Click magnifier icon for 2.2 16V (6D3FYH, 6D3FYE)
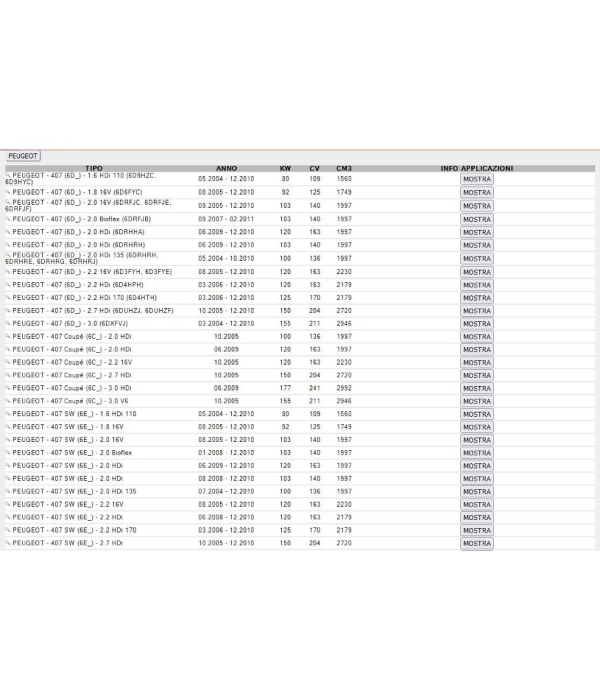 tap(8, 271)
